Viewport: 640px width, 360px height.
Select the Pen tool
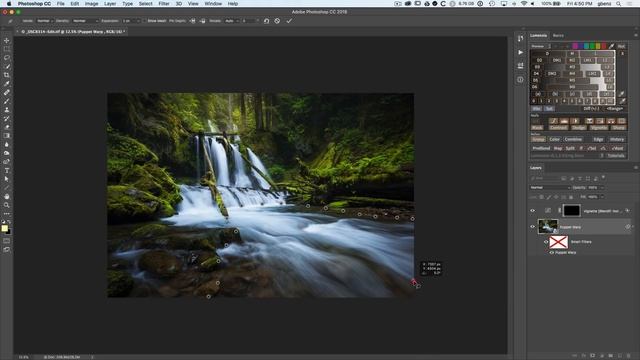[x=7, y=162]
